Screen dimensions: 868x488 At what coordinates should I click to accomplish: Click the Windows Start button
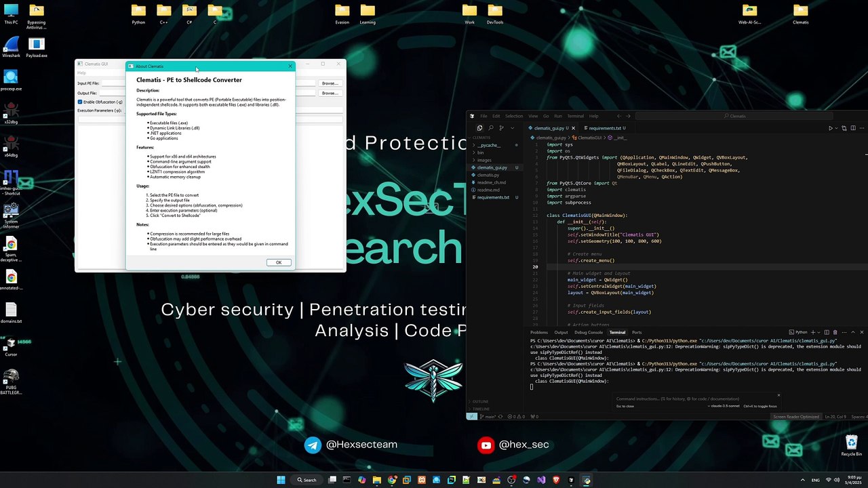pyautogui.click(x=281, y=480)
